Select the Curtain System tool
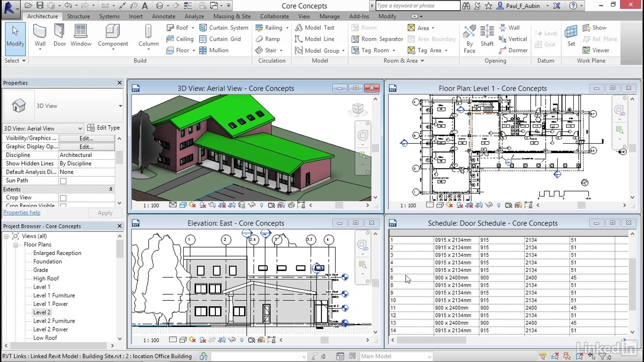This screenshot has height=362, width=644. point(224,27)
